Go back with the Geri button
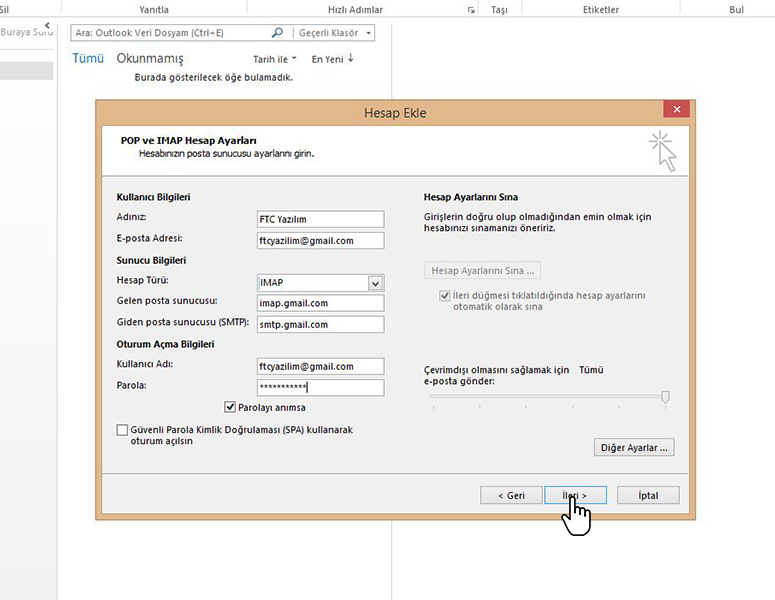Image resolution: width=775 pixels, height=600 pixels. (509, 495)
